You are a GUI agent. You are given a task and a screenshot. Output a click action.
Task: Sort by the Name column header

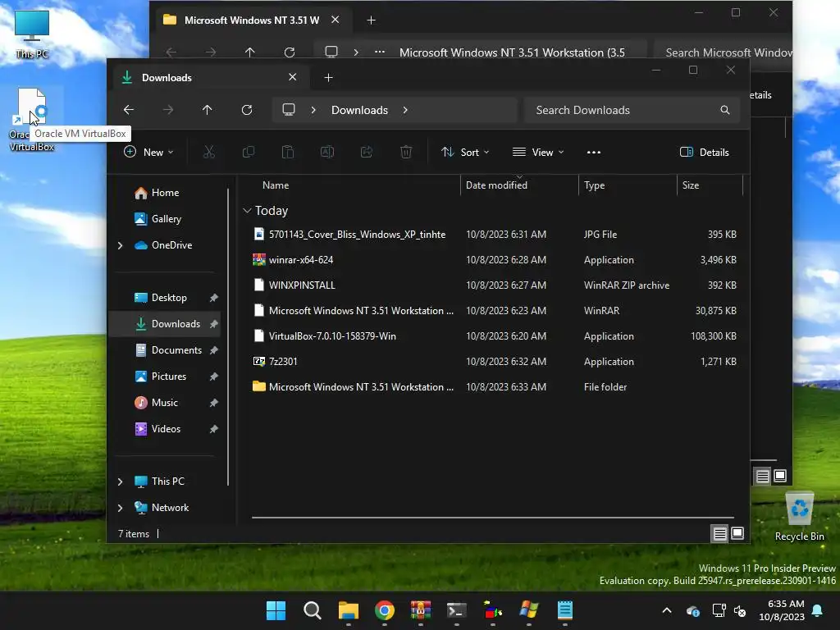click(x=276, y=185)
